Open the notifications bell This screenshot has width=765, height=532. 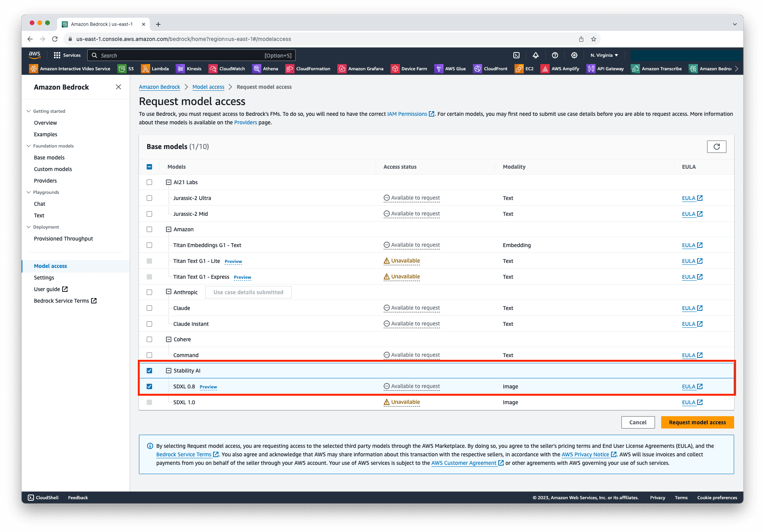pos(536,55)
